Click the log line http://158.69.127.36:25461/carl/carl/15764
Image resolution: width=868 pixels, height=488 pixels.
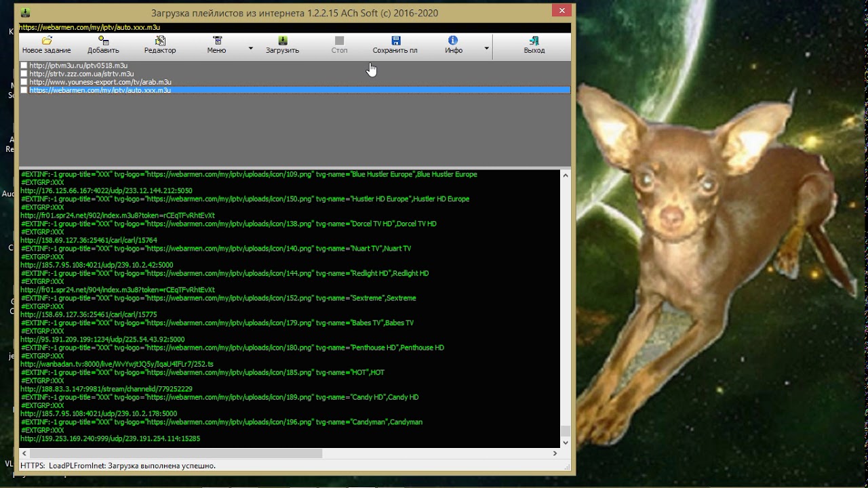[89, 241]
